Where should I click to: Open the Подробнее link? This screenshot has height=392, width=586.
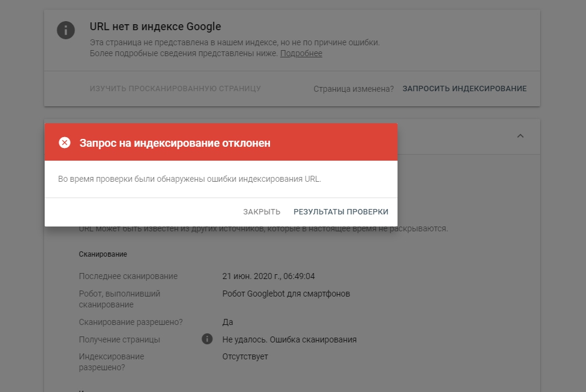click(301, 53)
